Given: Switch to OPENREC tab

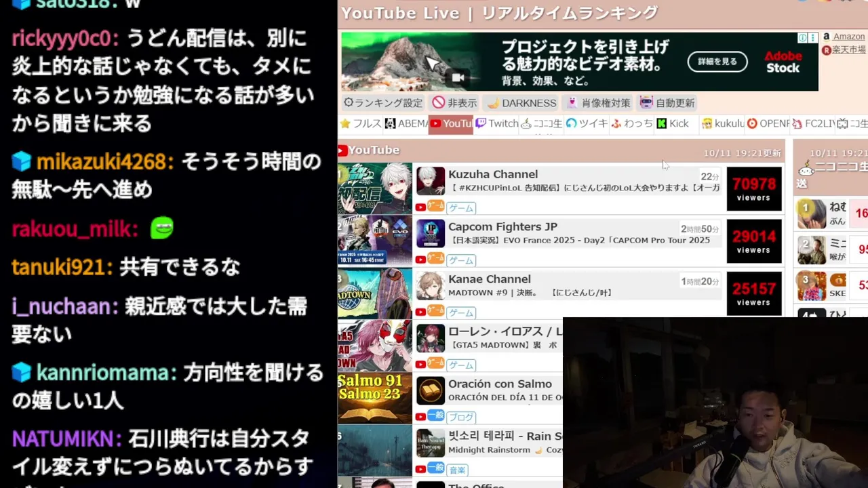Looking at the screenshot, I should pos(768,123).
